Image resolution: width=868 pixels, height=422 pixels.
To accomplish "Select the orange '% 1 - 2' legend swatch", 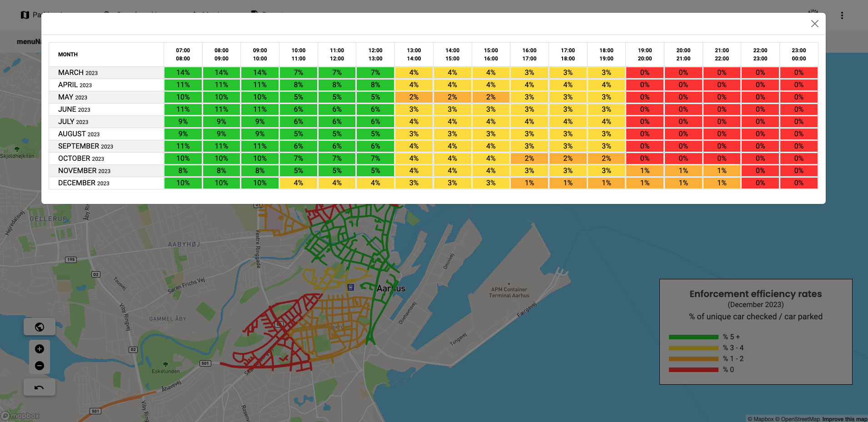I will [x=693, y=359].
